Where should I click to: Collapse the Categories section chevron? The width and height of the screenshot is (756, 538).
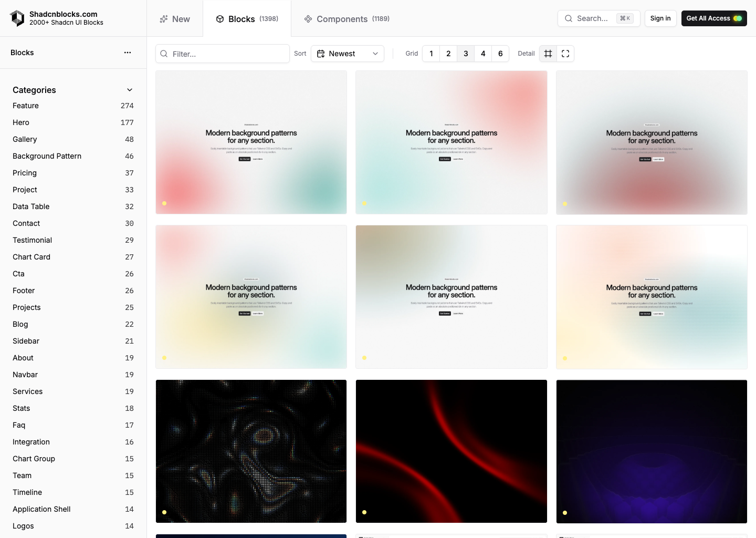[x=130, y=90]
